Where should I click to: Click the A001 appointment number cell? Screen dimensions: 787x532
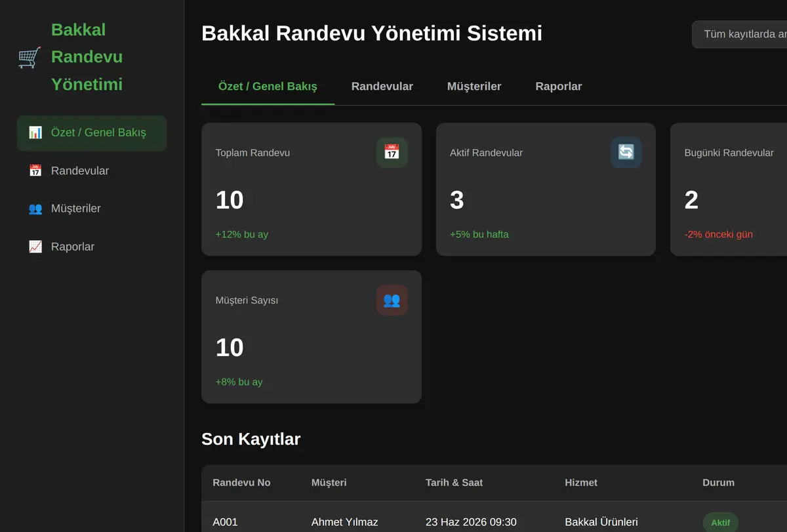tap(225, 522)
